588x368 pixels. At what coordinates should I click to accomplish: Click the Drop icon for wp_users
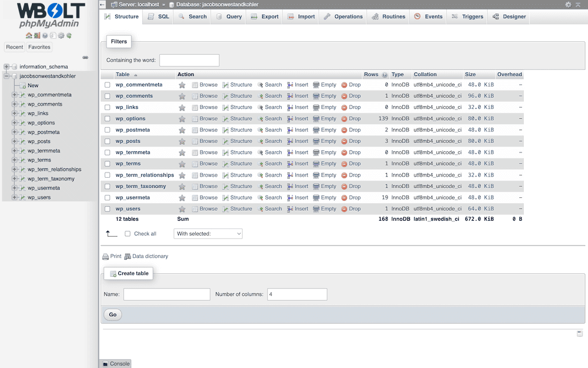point(345,209)
